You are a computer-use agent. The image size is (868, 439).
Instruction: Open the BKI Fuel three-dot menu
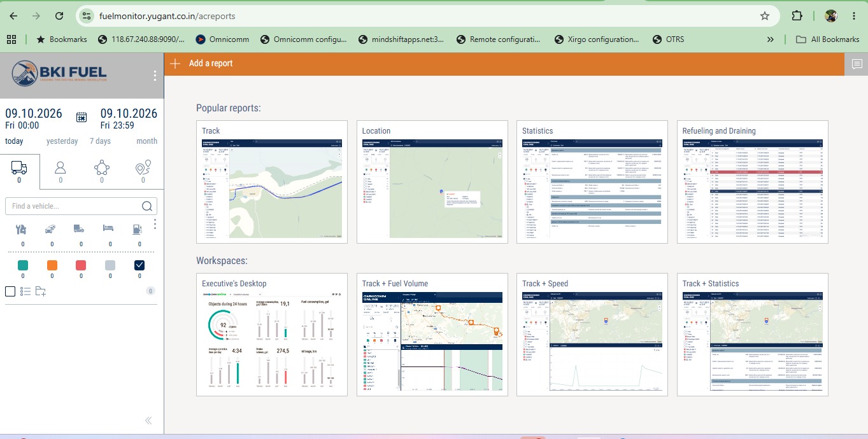(155, 76)
